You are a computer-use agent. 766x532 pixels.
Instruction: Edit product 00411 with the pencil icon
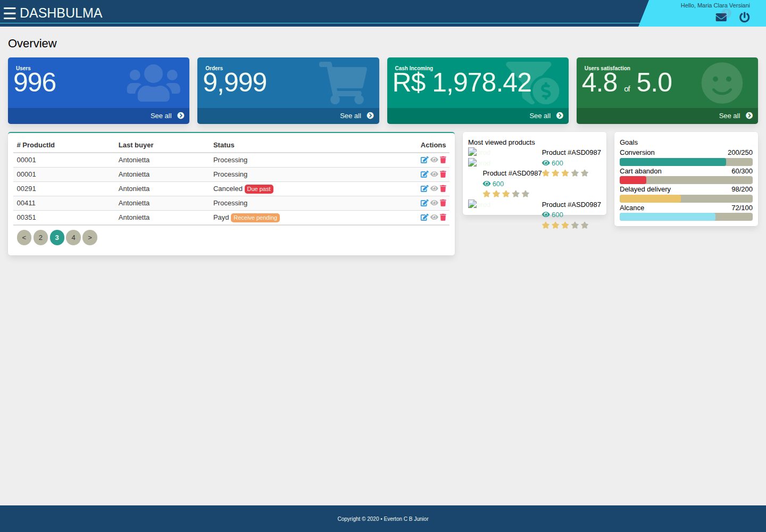pyautogui.click(x=424, y=203)
